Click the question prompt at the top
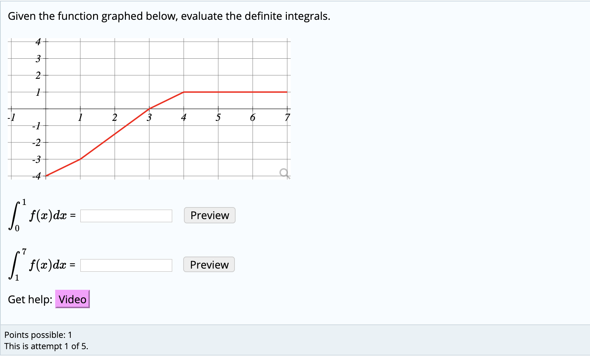590x364 pixels. click(x=169, y=16)
